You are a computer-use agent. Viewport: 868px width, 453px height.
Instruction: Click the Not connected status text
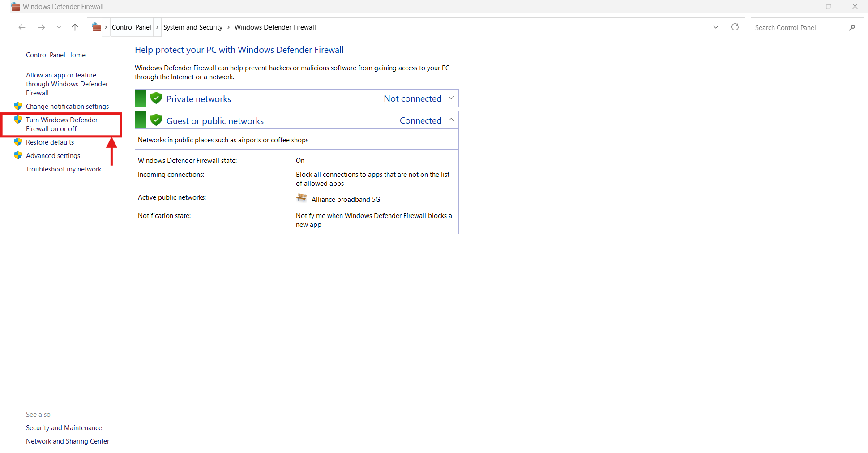pyautogui.click(x=413, y=98)
